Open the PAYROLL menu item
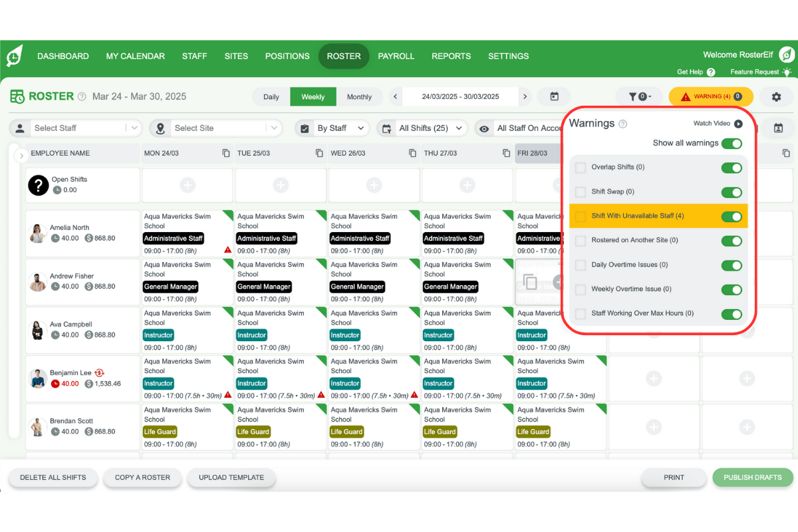The image size is (798, 532). (x=396, y=56)
